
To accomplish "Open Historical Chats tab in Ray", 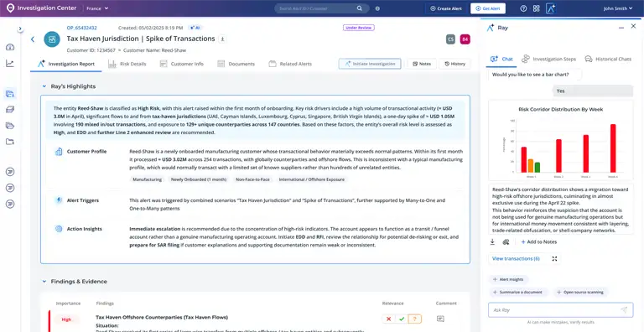I will click(608, 60).
